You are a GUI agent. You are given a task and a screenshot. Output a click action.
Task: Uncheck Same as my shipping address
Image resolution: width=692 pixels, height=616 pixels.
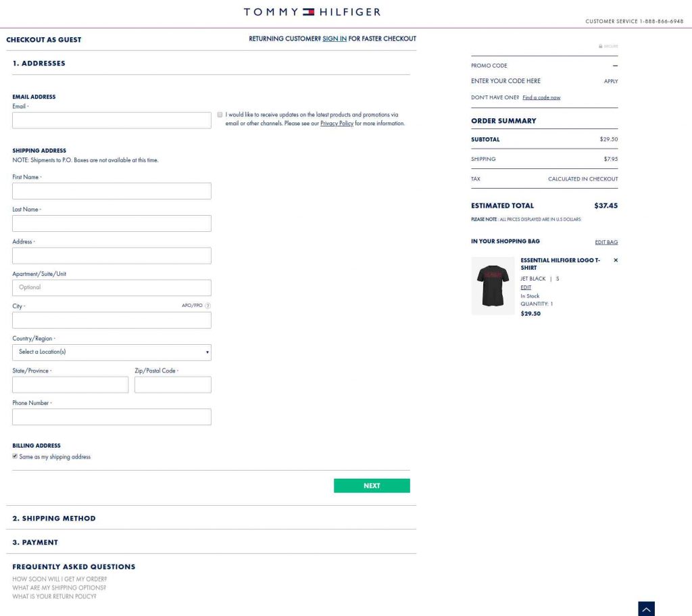point(15,456)
